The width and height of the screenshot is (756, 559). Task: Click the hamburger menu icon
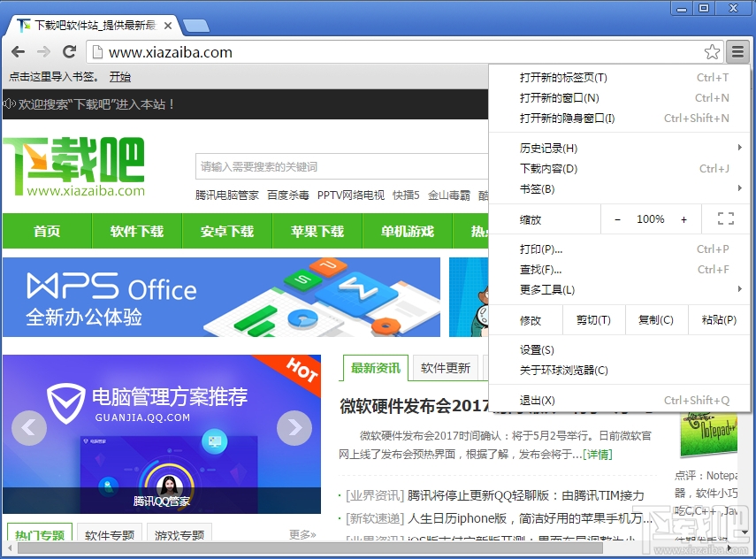tap(739, 52)
